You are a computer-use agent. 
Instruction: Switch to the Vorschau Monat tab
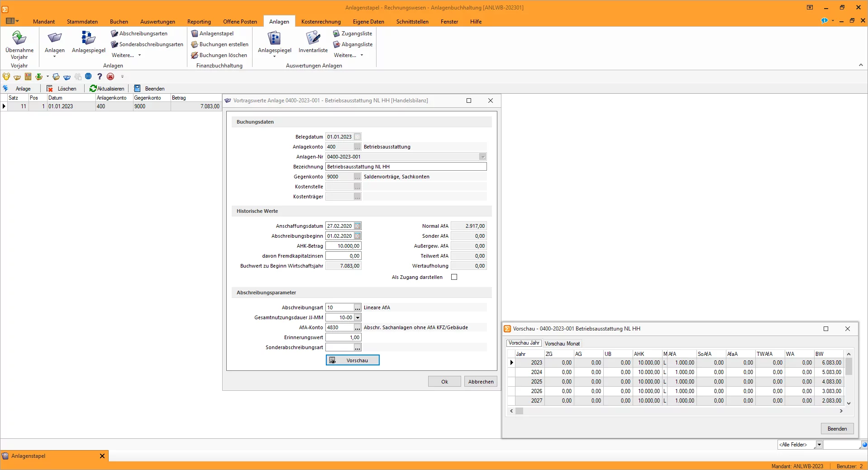(562, 344)
